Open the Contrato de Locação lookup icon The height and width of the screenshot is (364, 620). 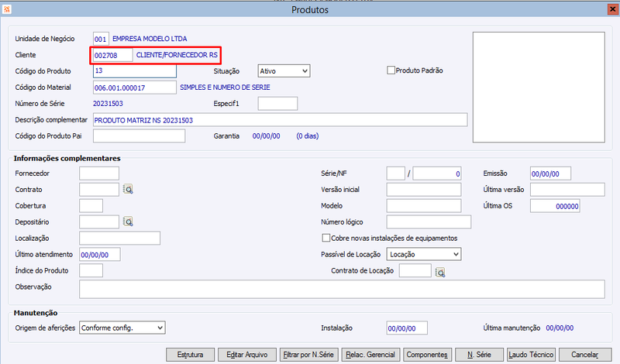coord(439,273)
